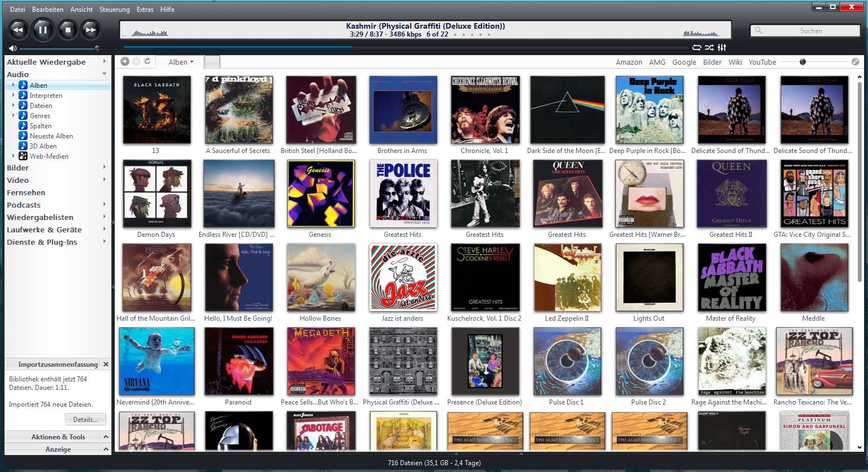Open the Extras menu

click(x=145, y=10)
